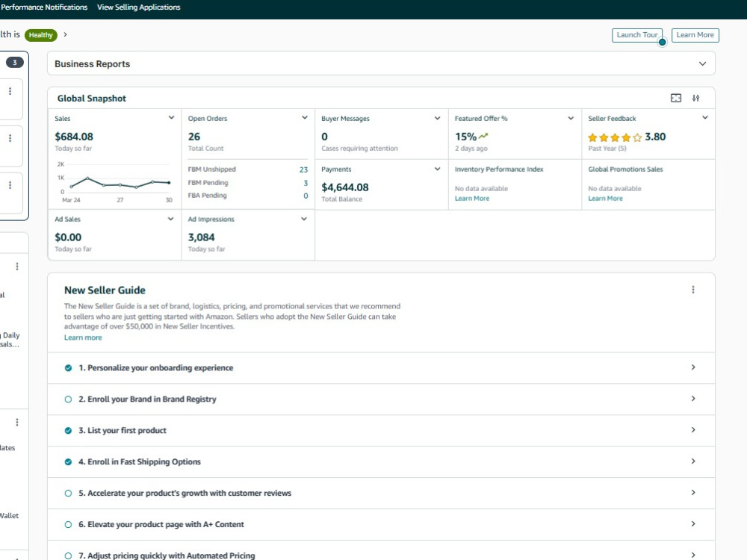Click unchecked circle for A+ Content step
Screen dimensions: 747x560
[68, 525]
